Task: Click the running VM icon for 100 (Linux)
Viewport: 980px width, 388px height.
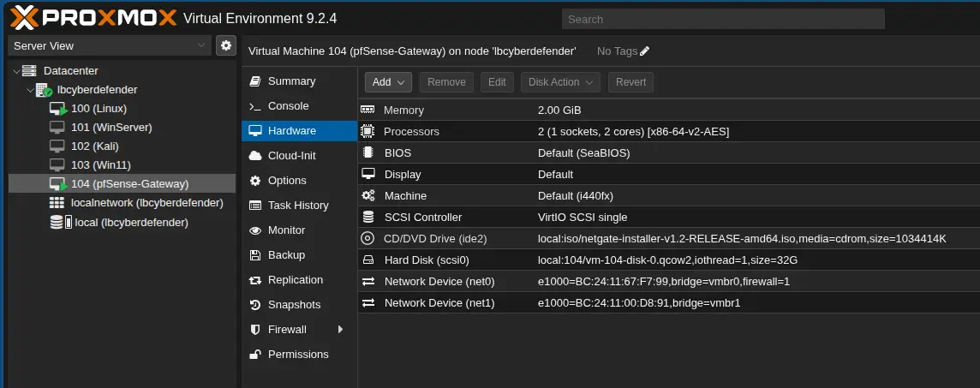Action: pyautogui.click(x=58, y=109)
